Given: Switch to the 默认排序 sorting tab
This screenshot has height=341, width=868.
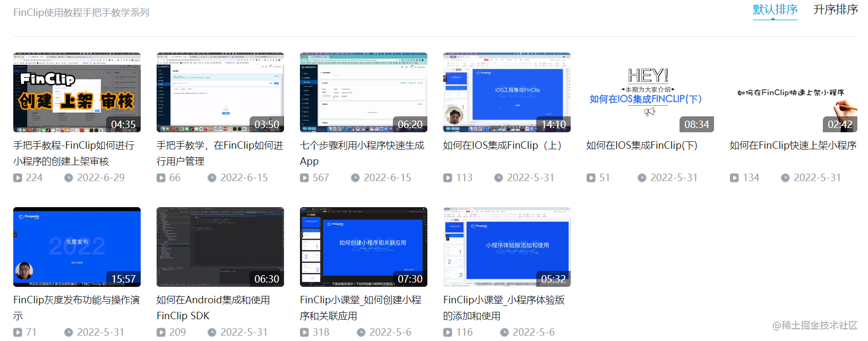Looking at the screenshot, I should pos(775,10).
